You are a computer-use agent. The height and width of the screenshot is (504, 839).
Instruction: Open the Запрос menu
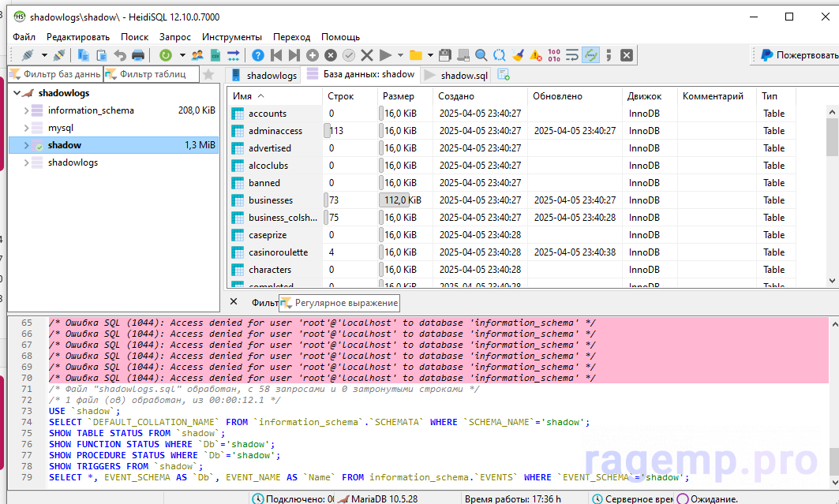click(x=175, y=37)
